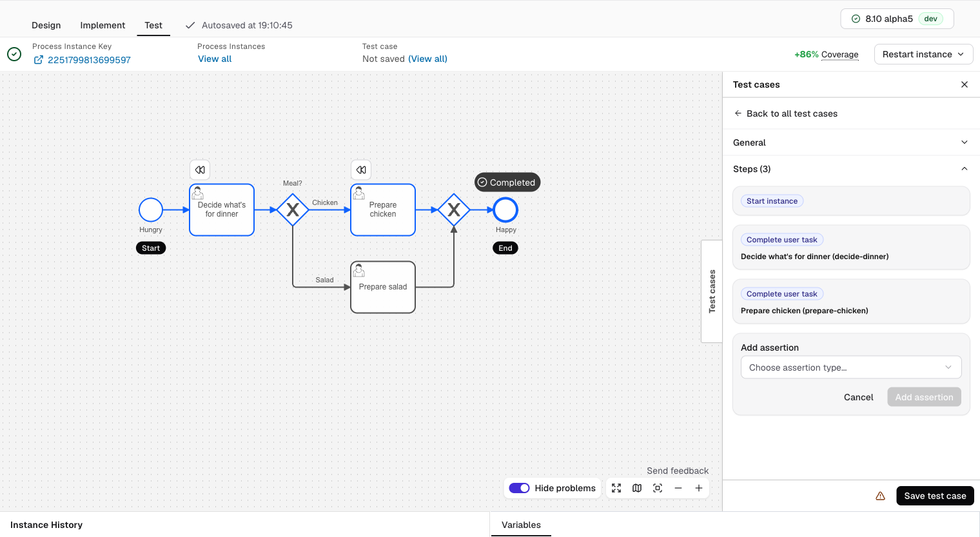Zoom out with the minus icon

678,488
